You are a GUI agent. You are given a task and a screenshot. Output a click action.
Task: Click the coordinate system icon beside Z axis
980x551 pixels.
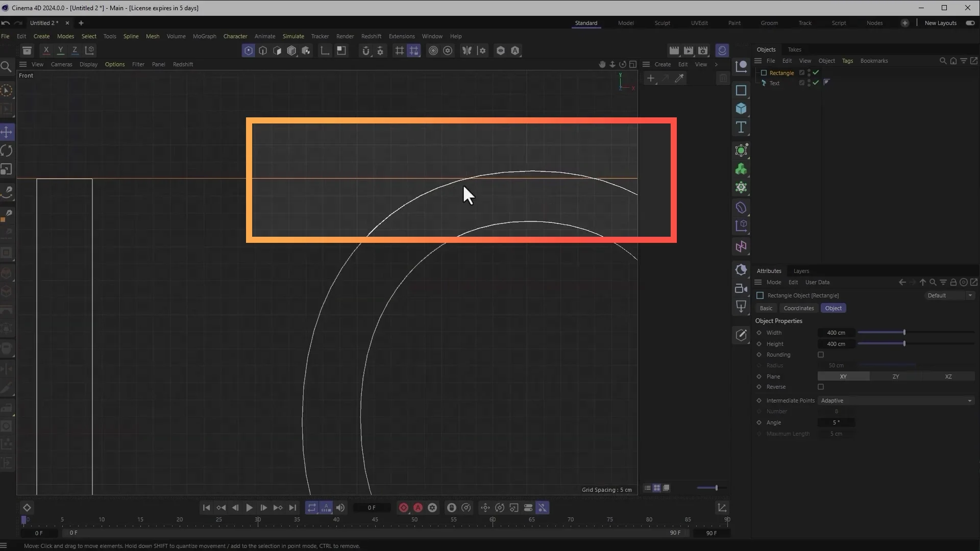[90, 50]
